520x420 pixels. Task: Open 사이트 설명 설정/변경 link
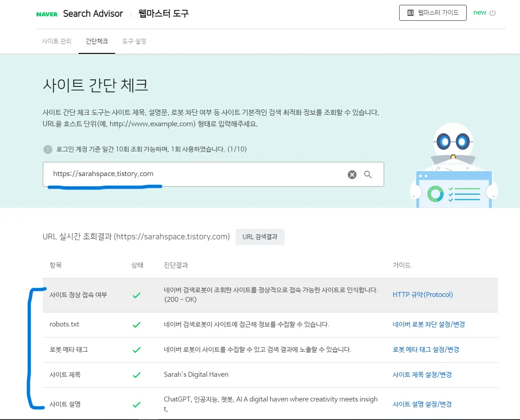(x=422, y=404)
